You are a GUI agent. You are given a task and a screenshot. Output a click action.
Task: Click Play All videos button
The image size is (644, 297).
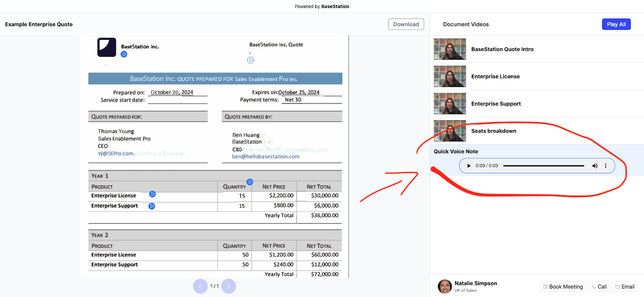click(616, 24)
